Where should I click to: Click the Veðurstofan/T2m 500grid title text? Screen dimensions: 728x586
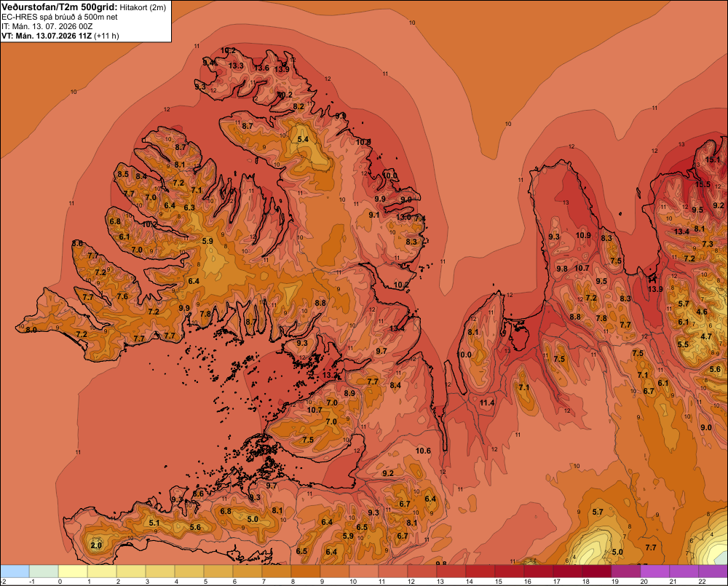[x=60, y=7]
